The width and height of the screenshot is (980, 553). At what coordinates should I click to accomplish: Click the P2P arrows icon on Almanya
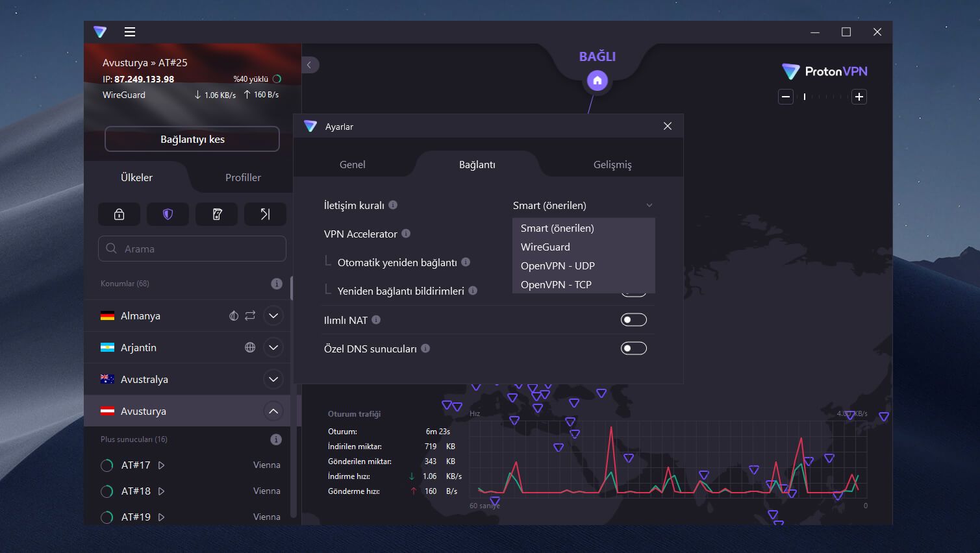(x=250, y=315)
